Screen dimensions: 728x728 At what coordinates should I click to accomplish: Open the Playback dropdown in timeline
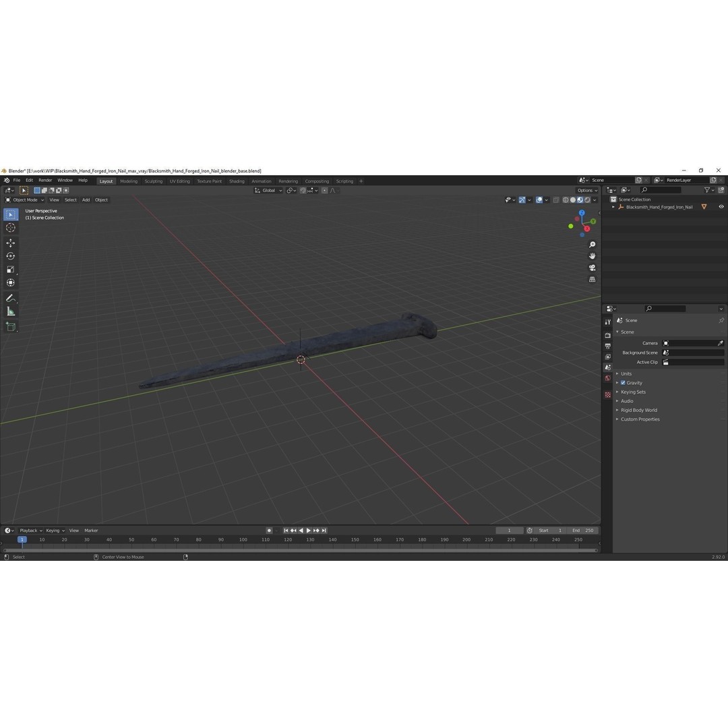point(30,530)
